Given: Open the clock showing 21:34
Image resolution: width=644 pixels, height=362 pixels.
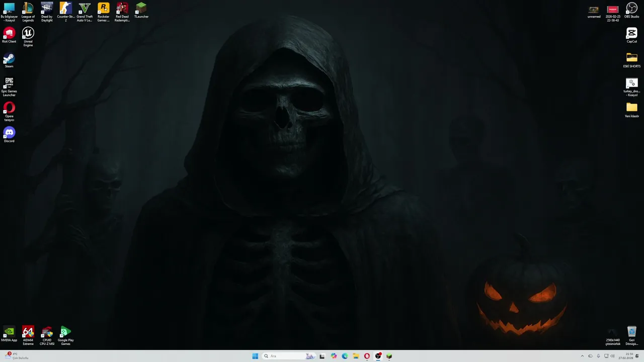Looking at the screenshot, I should click(x=626, y=356).
